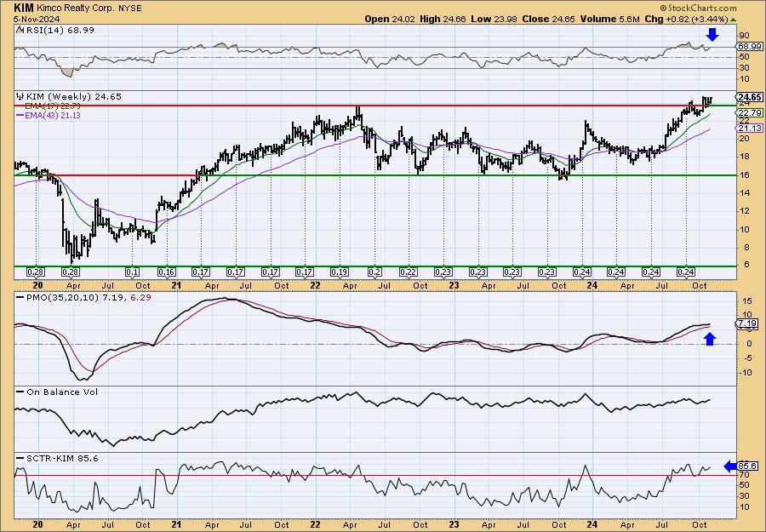The image size is (766, 532).
Task: Click the -10 level on the PMO axis
Action: coord(746,373)
